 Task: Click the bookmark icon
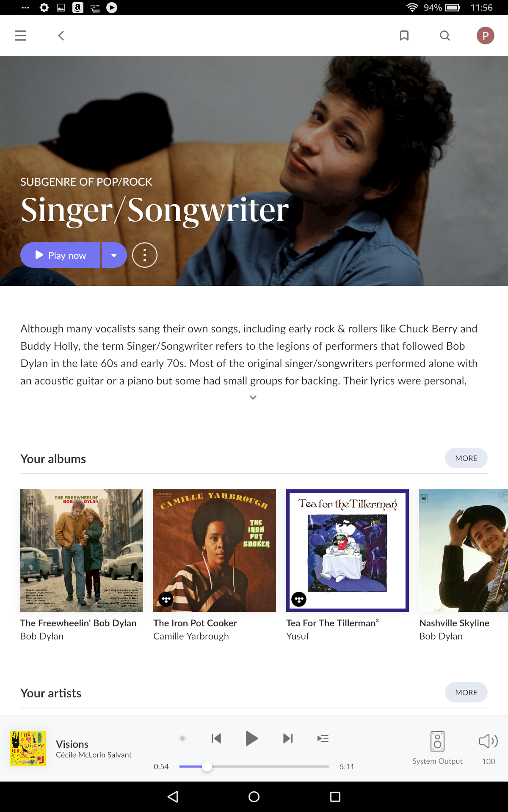point(404,36)
